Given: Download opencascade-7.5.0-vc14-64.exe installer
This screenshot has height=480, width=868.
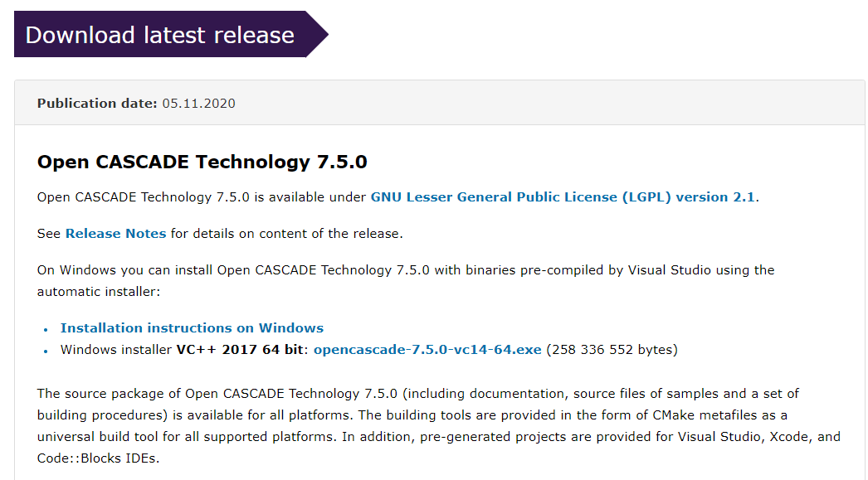Looking at the screenshot, I should [427, 349].
